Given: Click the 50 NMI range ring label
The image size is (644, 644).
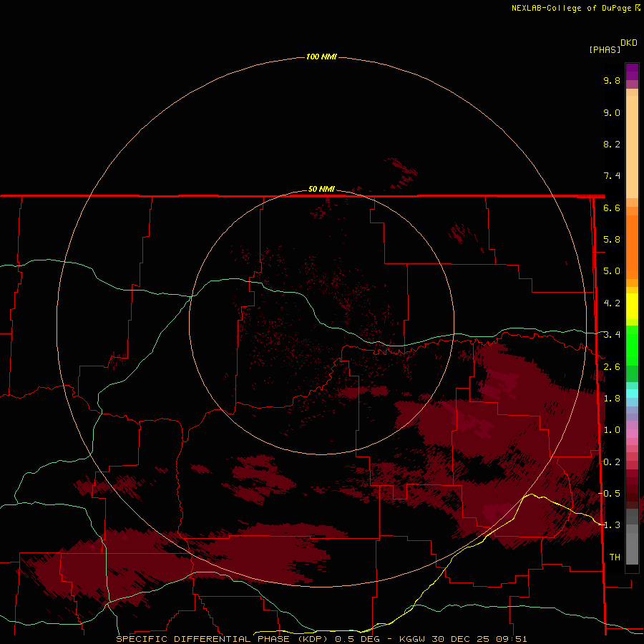Looking at the screenshot, I should coord(321,189).
